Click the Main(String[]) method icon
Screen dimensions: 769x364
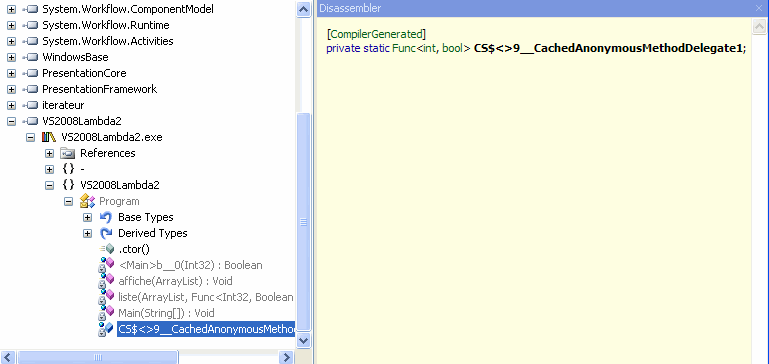pos(106,313)
